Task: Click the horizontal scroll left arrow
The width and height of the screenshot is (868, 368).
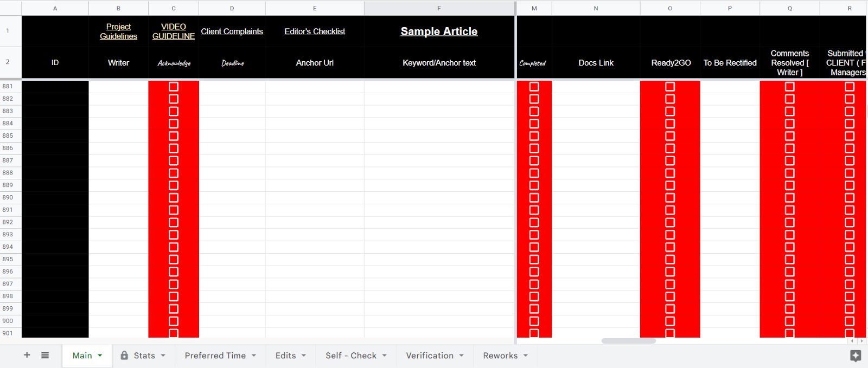Action: point(852,341)
